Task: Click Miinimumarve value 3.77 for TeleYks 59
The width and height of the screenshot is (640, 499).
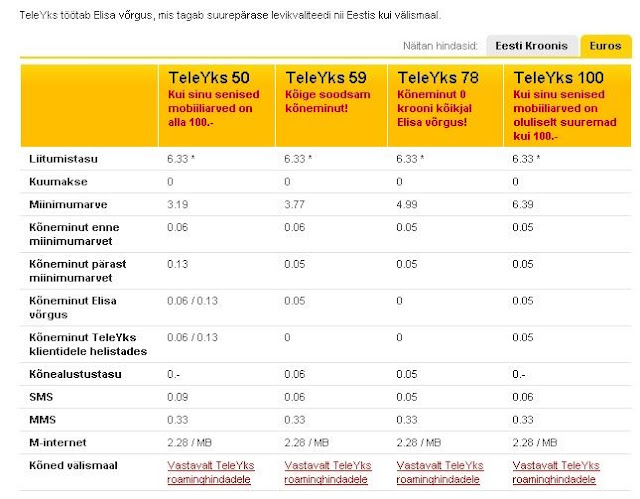Action: click(x=294, y=204)
